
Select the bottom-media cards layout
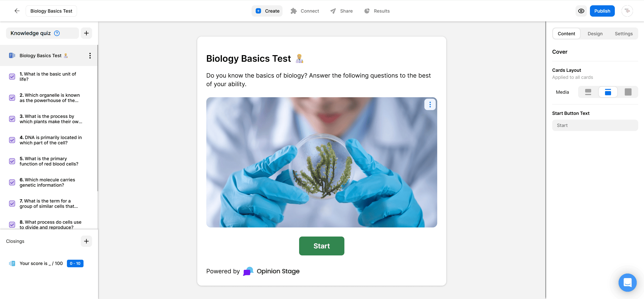[608, 92]
